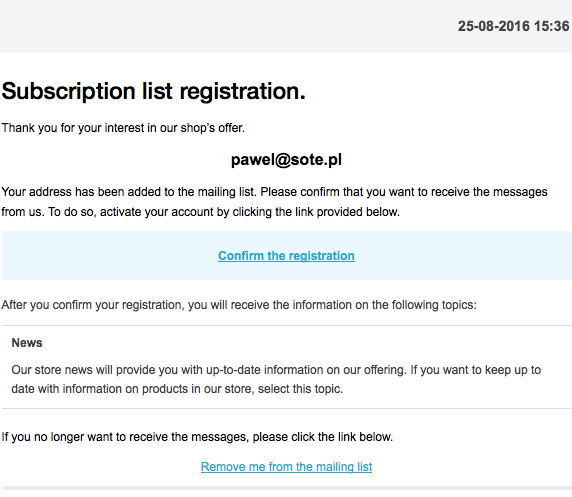Screen dimensions: 572x497
Task: Click the After you confirm your registration sentence
Action: pyautogui.click(x=239, y=305)
